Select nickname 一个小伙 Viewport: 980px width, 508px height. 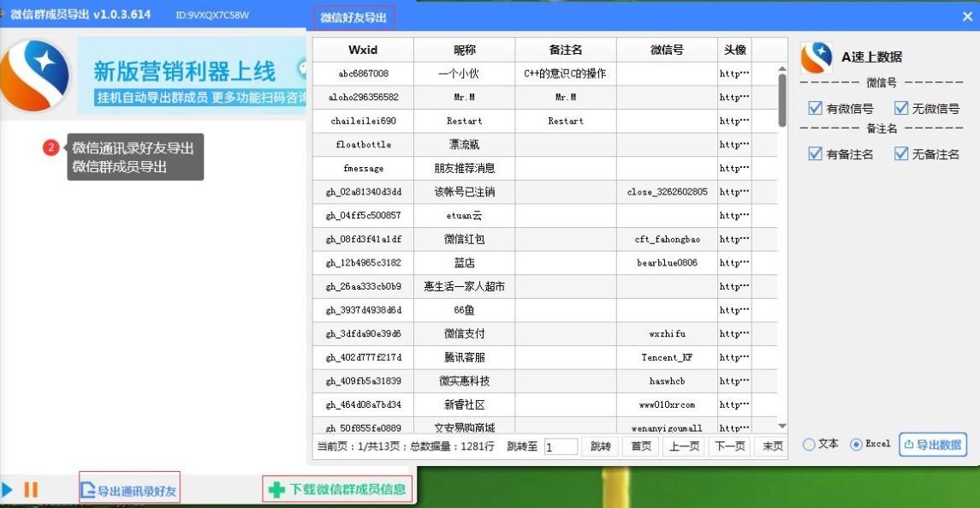tap(465, 74)
